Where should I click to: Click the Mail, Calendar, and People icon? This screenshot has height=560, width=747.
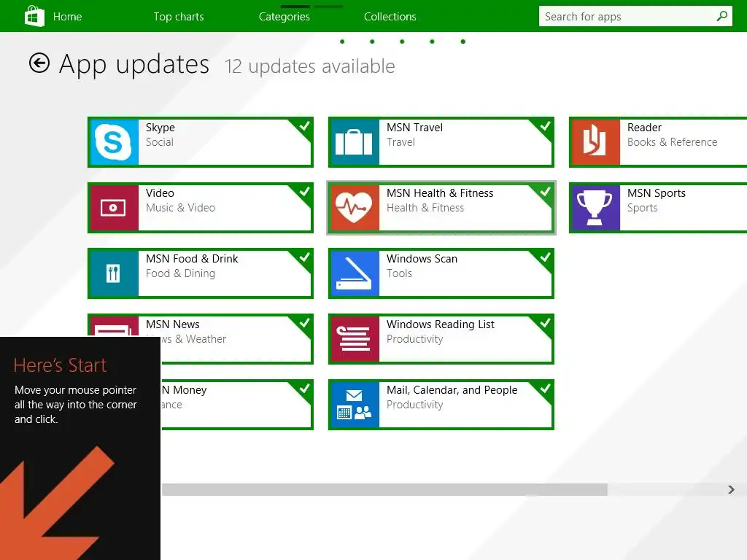click(354, 405)
